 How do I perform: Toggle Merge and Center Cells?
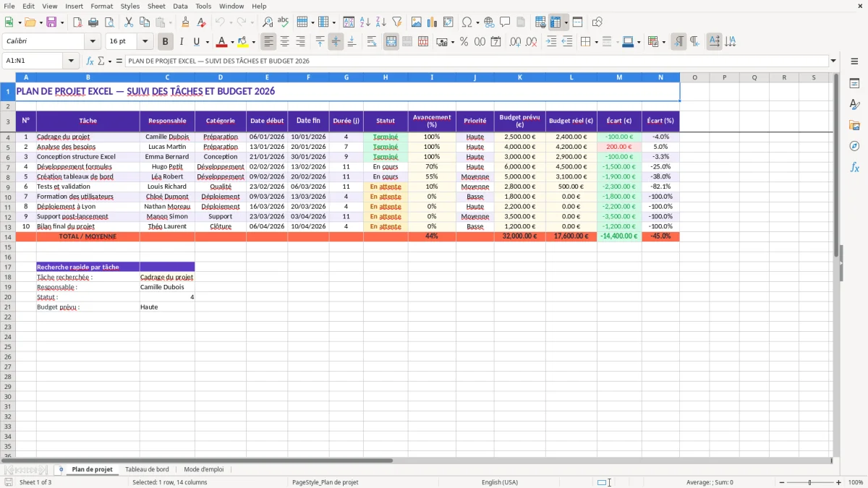tap(391, 42)
